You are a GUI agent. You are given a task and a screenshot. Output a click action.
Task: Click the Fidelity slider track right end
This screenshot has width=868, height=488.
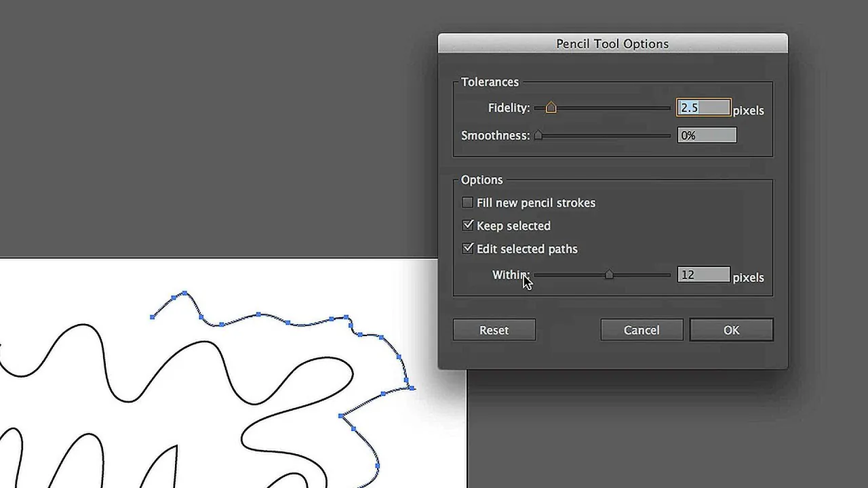[667, 108]
